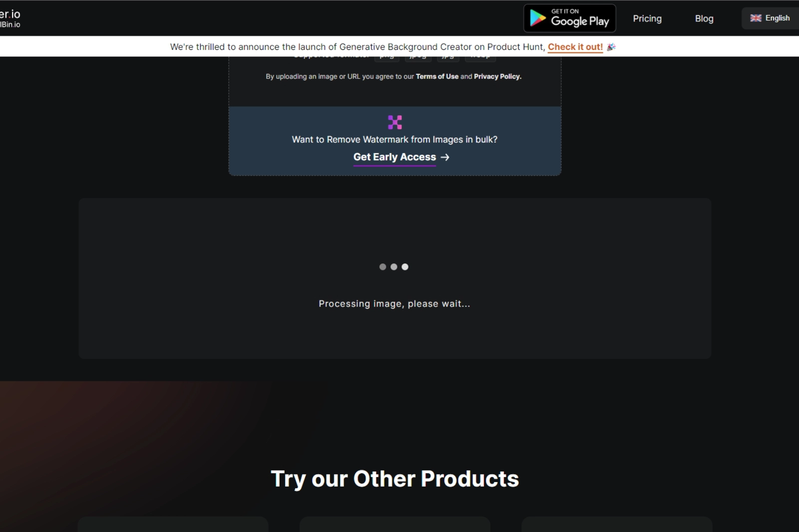Open the Privacy Policy link

pyautogui.click(x=497, y=76)
